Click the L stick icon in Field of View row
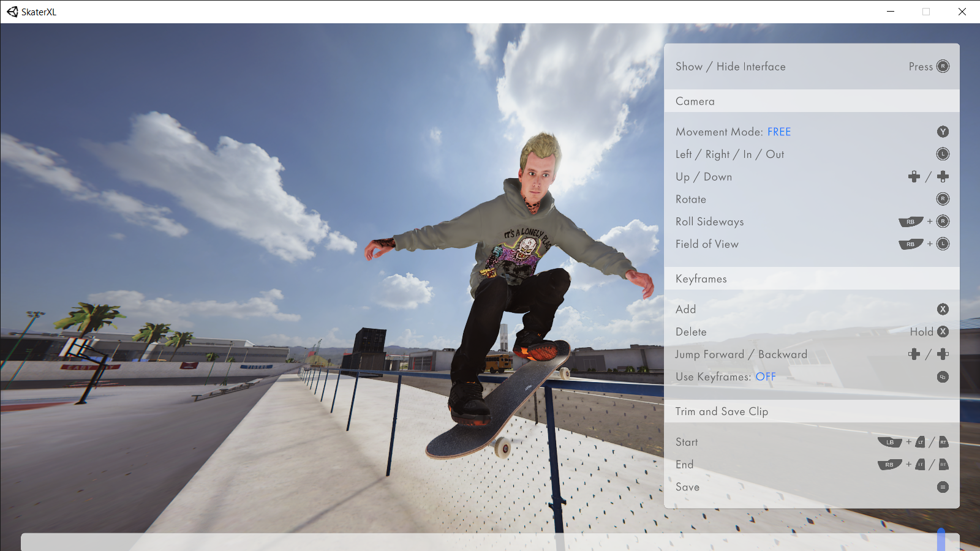This screenshot has height=551, width=980. click(x=943, y=244)
